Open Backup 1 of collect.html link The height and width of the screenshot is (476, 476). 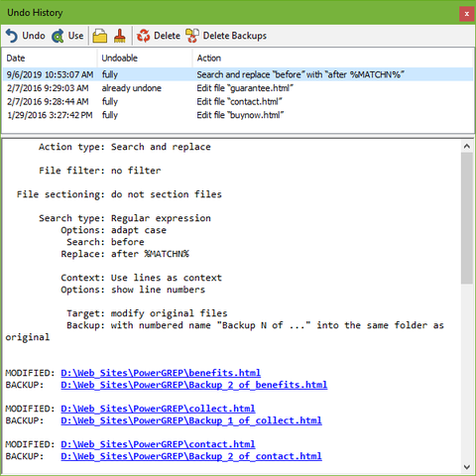tap(191, 420)
